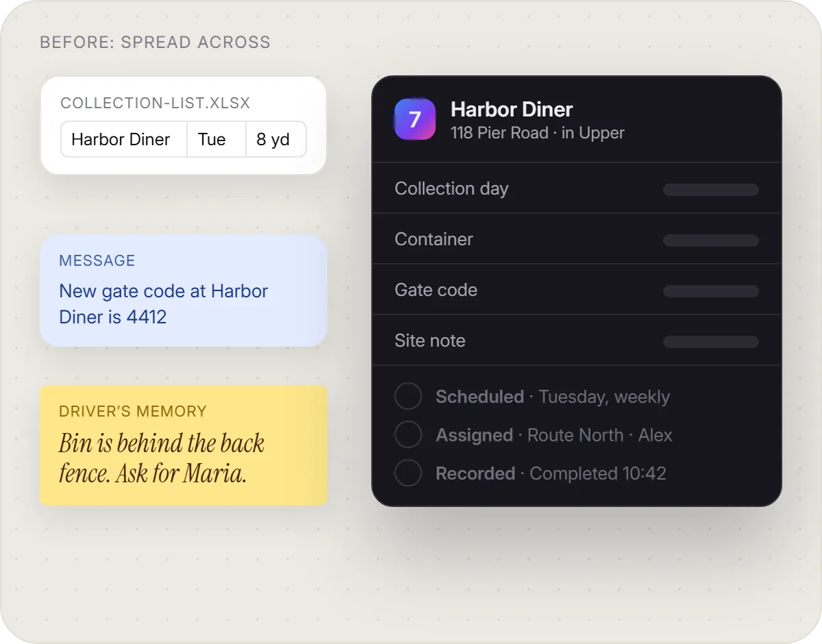Click the Collection day value placeholder

711,190
